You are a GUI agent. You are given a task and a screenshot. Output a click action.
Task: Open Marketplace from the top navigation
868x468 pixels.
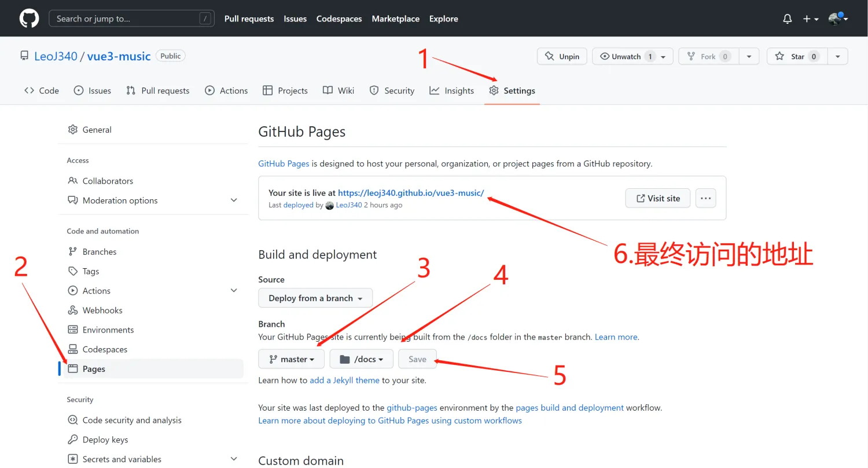[396, 19]
